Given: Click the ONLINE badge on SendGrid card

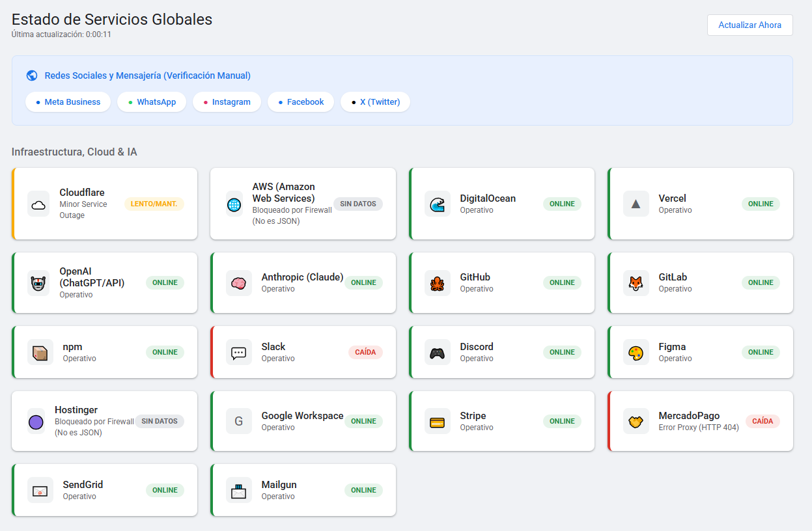Looking at the screenshot, I should [x=165, y=491].
